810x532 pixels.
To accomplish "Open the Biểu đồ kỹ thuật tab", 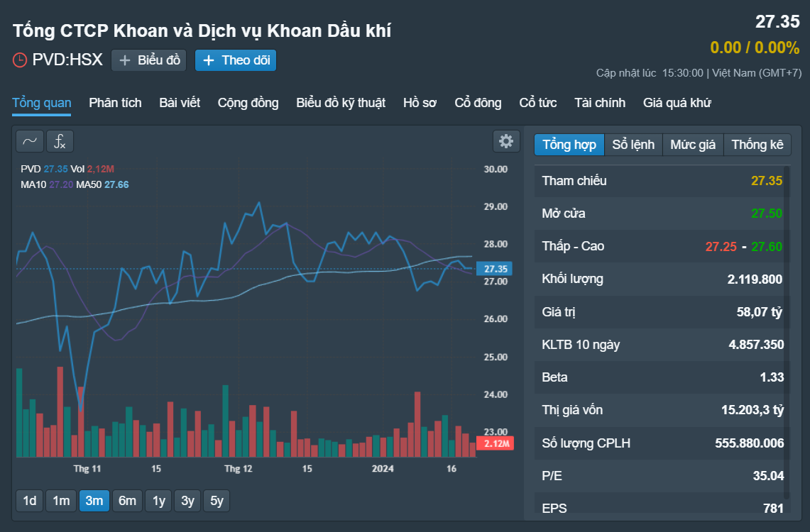I will pos(341,103).
